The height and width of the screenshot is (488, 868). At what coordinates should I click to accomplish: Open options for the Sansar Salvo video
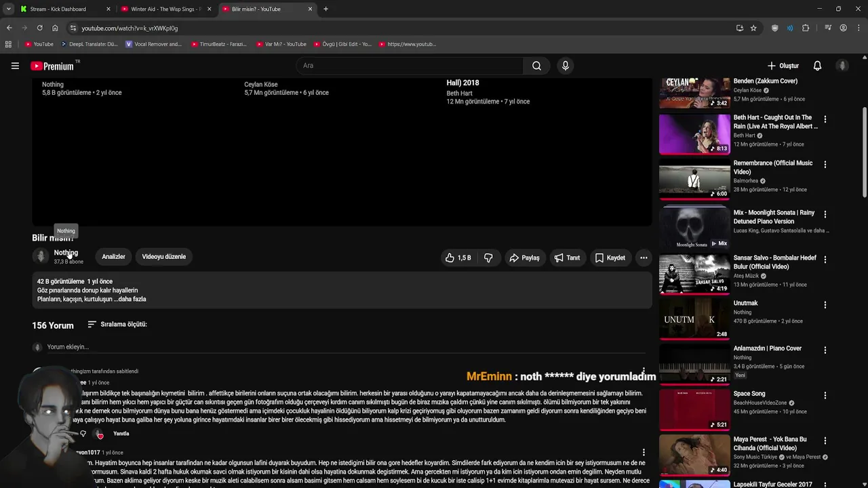pyautogui.click(x=825, y=260)
